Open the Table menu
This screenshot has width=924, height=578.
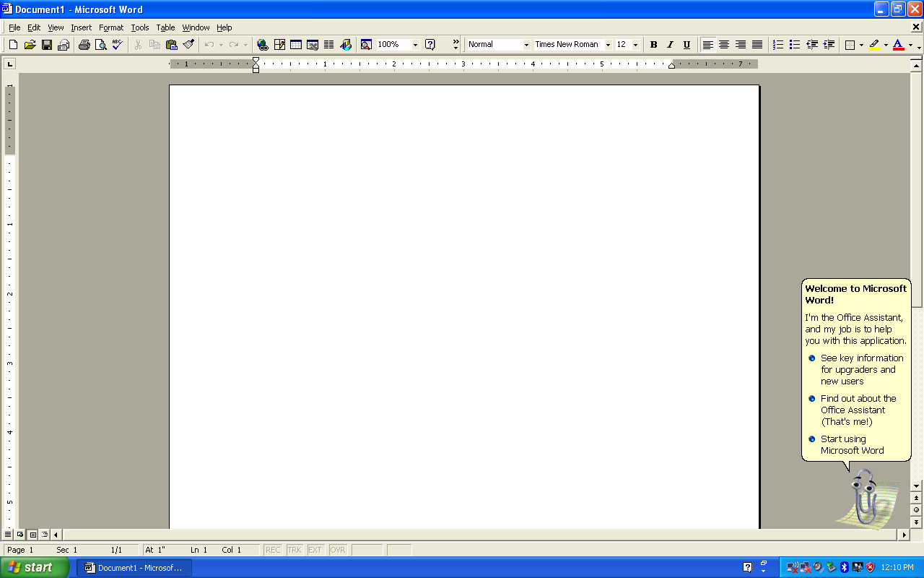165,27
